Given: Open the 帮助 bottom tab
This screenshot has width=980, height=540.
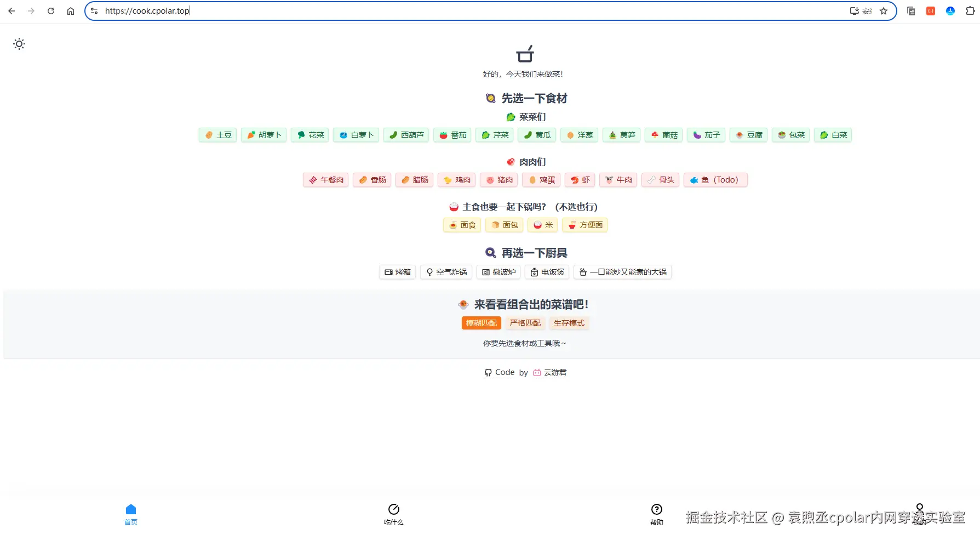Looking at the screenshot, I should click(657, 514).
